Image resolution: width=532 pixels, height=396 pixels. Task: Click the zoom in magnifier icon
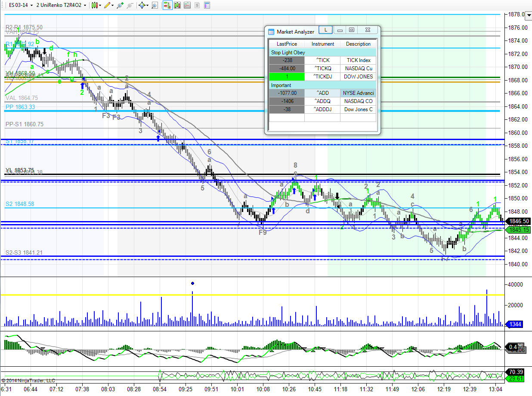tap(120, 5)
